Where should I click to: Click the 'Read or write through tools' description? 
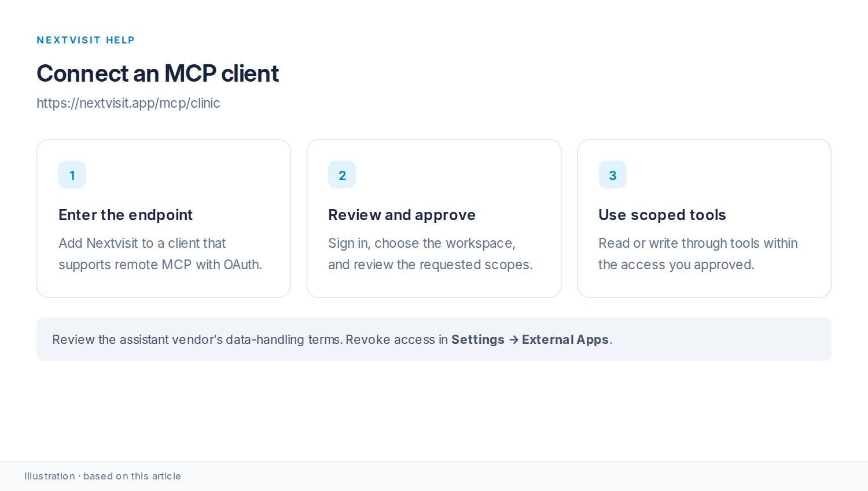coord(698,254)
